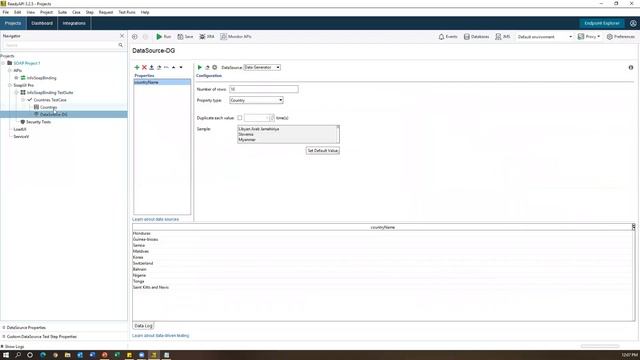The height and width of the screenshot is (360, 640).
Task: Click the Run button in the main toolbar
Action: click(164, 37)
